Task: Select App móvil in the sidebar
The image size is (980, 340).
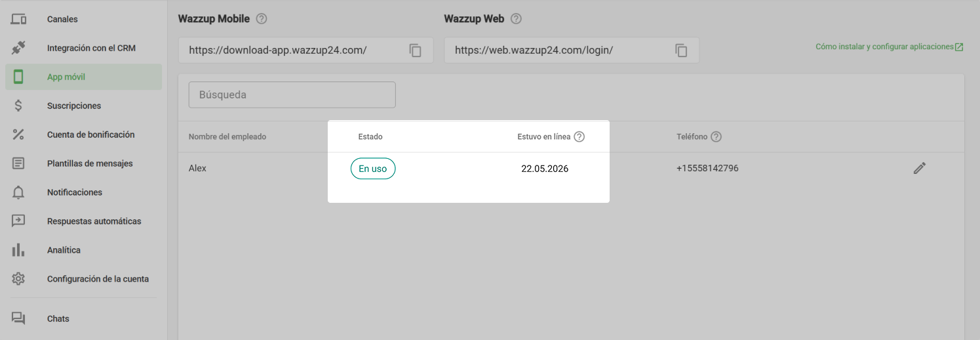Action: 83,77
